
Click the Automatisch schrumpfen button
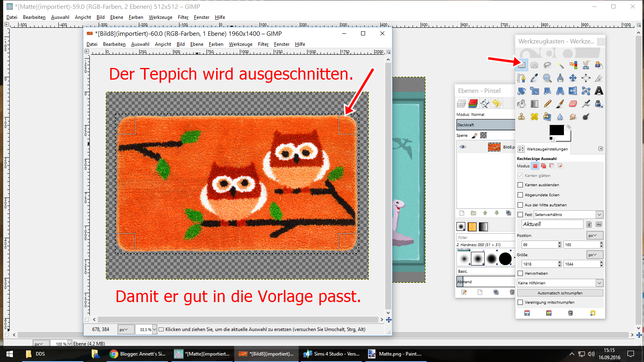[560, 293]
